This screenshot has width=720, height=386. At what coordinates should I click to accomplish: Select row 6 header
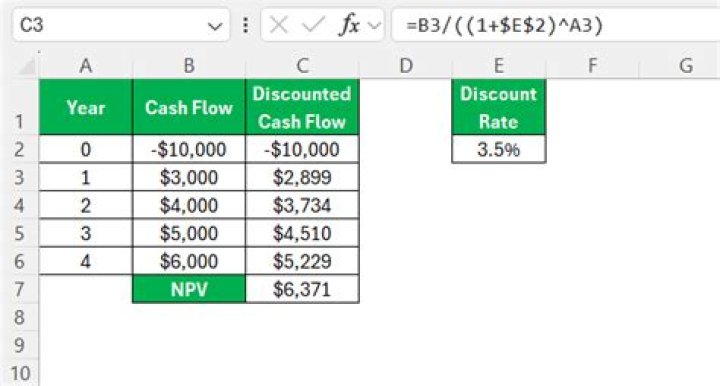click(x=19, y=261)
